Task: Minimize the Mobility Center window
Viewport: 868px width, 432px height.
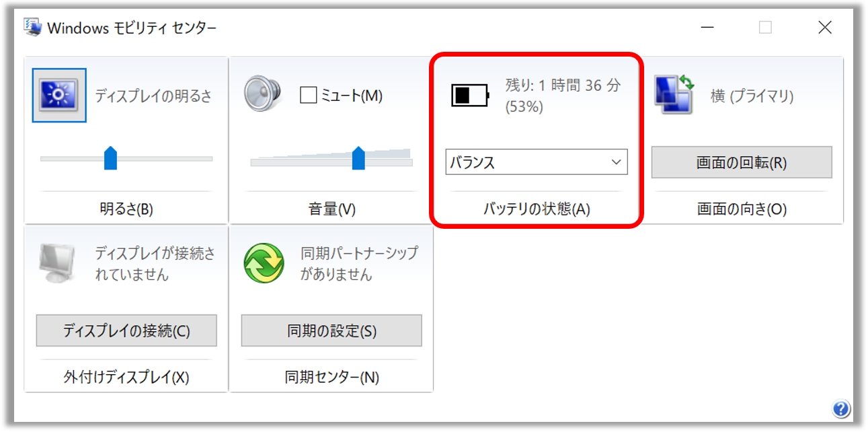Action: point(707,28)
